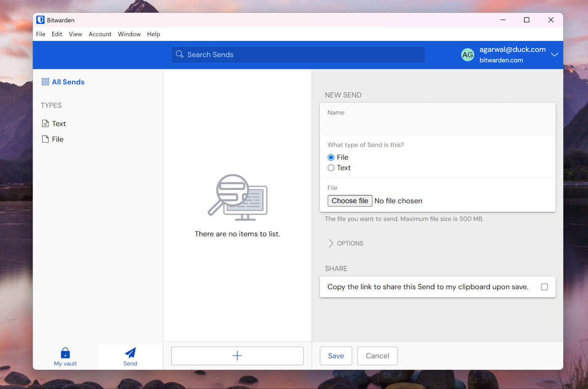Click the Name input field
This screenshot has width=588, height=389.
(x=438, y=119)
